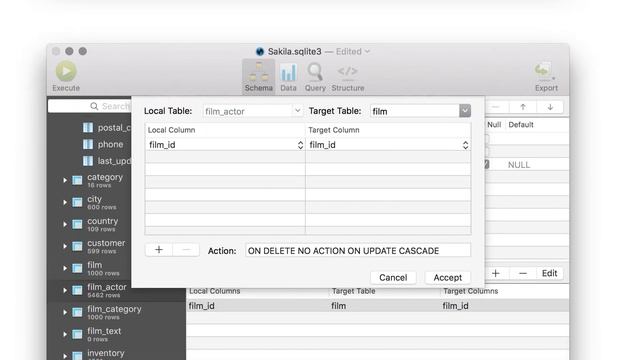Select the film_actor table icon
Viewport: 640px width, 360px height.
tap(77, 290)
